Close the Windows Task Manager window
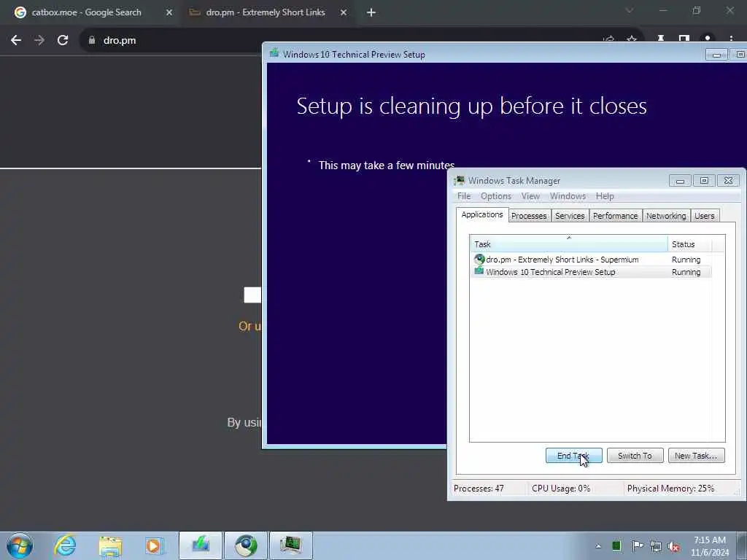 pos(729,181)
